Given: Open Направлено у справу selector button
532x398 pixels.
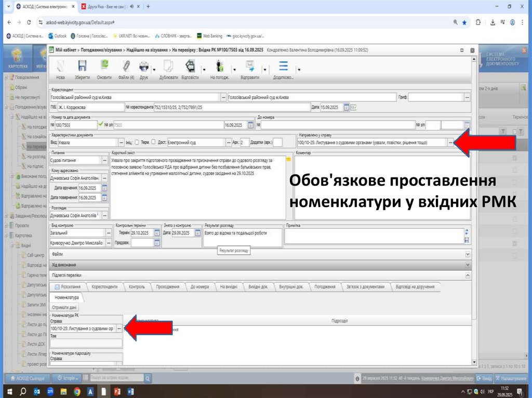Looking at the screenshot, I should (x=450, y=143).
